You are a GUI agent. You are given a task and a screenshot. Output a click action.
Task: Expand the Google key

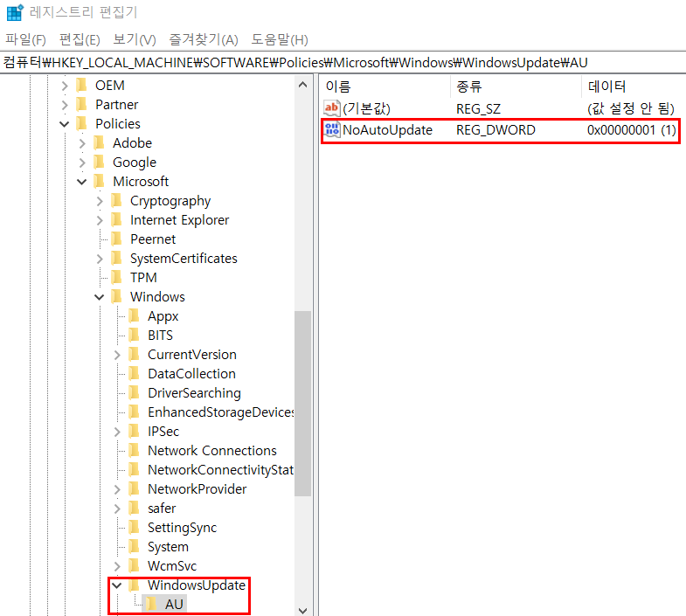click(82, 163)
